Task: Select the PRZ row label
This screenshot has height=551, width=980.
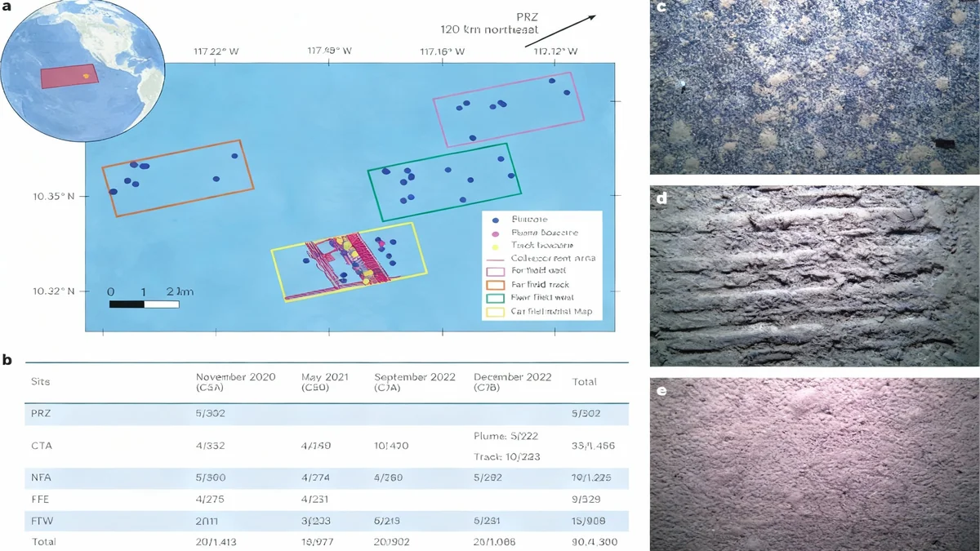Action: (x=41, y=413)
